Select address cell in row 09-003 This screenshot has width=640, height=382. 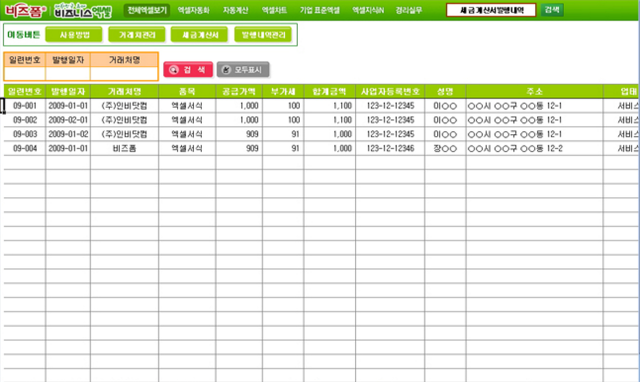point(534,134)
